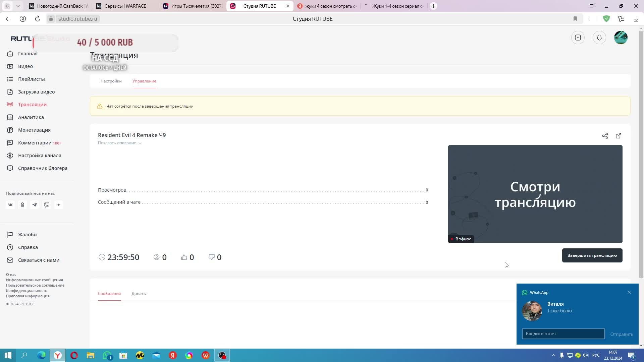
Task: Expand Показать описание
Action: [x=120, y=143]
